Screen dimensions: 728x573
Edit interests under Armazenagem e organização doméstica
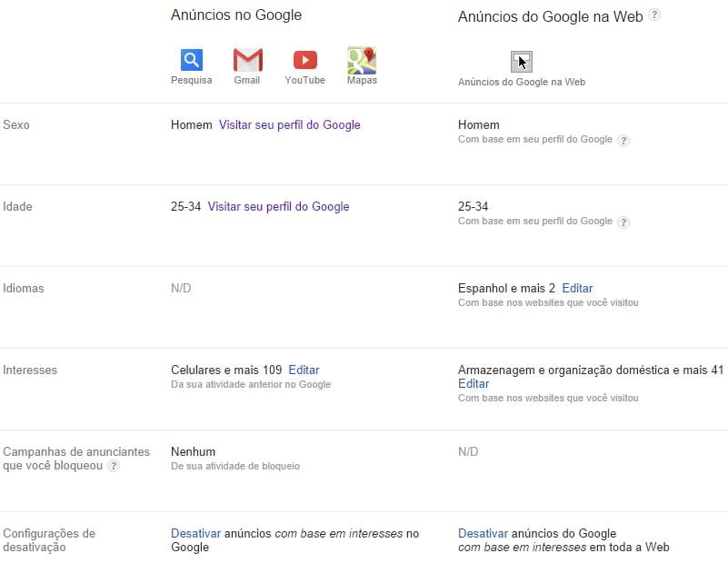474,384
